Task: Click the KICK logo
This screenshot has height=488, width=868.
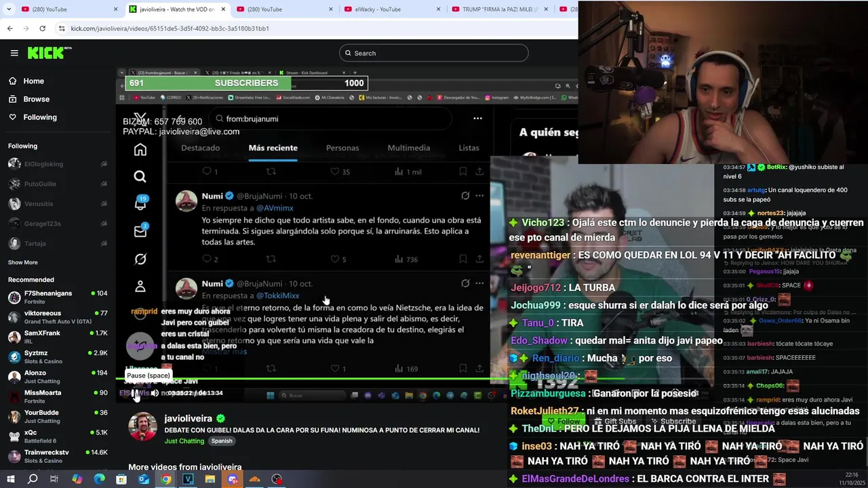Action: (50, 53)
